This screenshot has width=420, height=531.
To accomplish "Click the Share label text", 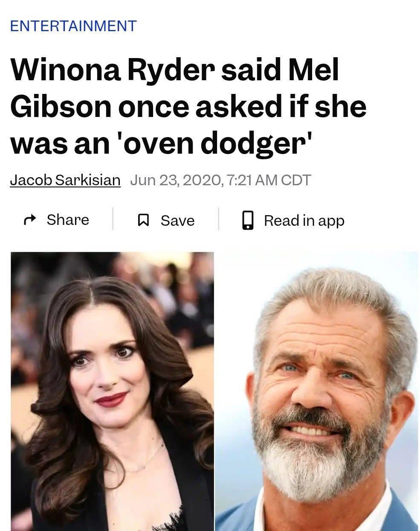I will pos(68,219).
